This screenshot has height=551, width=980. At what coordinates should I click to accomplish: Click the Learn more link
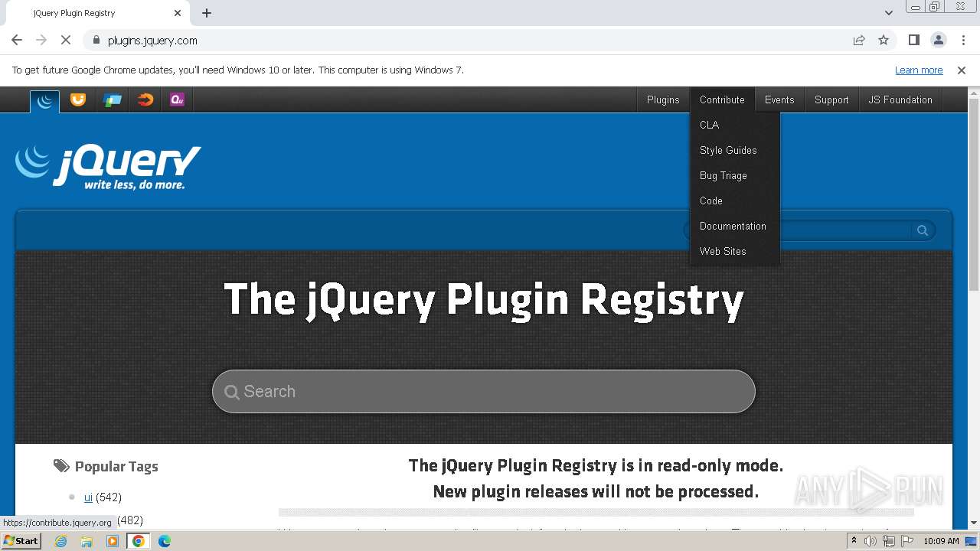click(x=919, y=70)
